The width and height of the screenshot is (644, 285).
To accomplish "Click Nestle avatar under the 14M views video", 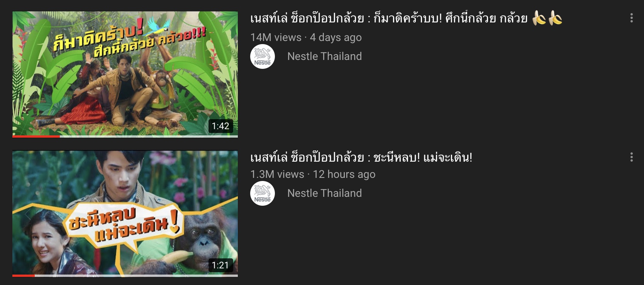I will pyautogui.click(x=263, y=56).
